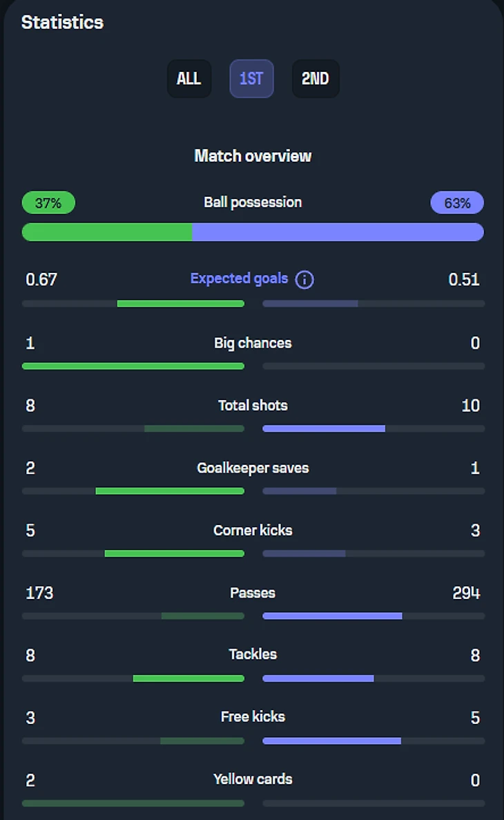Click the Statistics heading
Viewport: 504px width, 820px height.
(62, 22)
